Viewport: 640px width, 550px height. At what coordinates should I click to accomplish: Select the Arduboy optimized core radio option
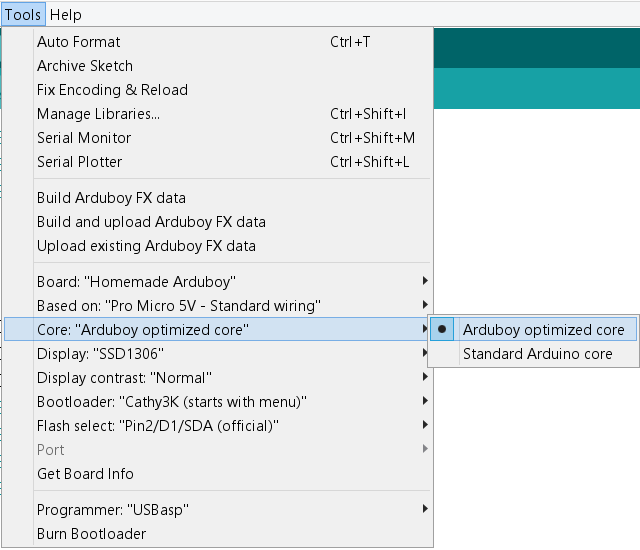click(x=543, y=330)
